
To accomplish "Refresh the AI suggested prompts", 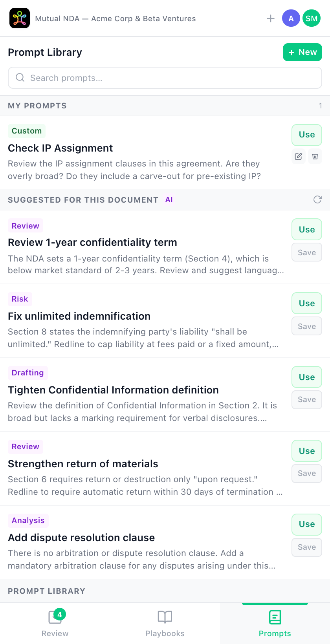I will [x=317, y=199].
